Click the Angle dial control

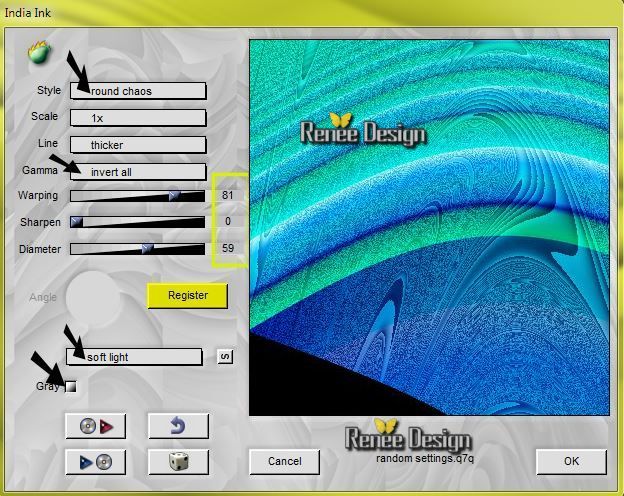93,299
